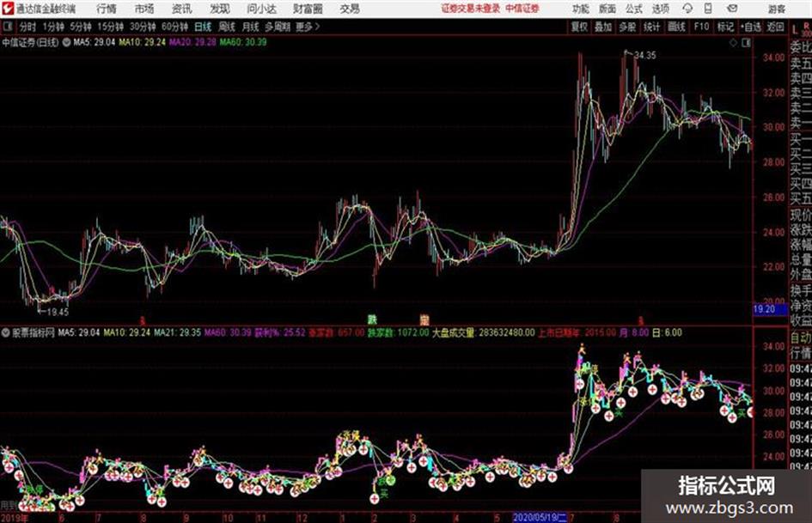This screenshot has height=523, width=812.
Task: Switch to the 60分钟 period tab
Action: pos(174,27)
